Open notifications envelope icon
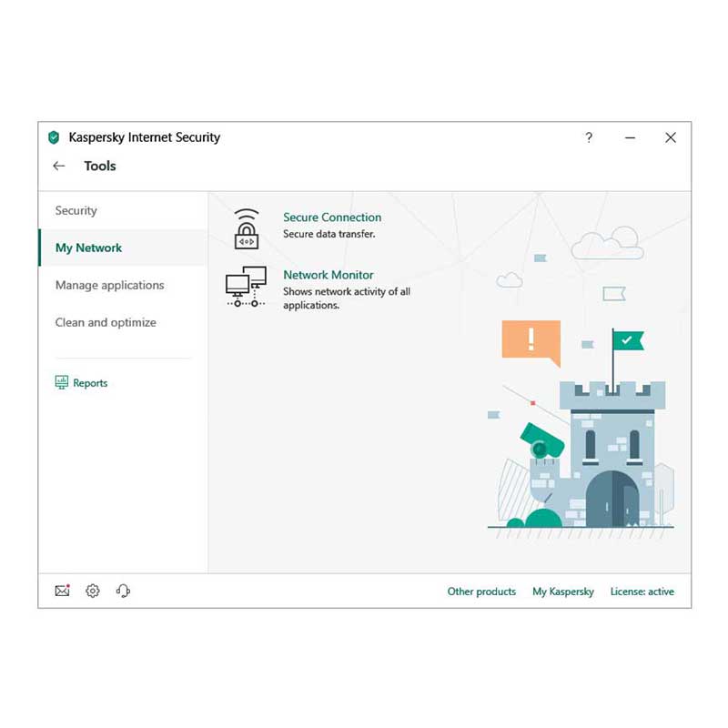Screen dimensions: 728x728 [62, 591]
